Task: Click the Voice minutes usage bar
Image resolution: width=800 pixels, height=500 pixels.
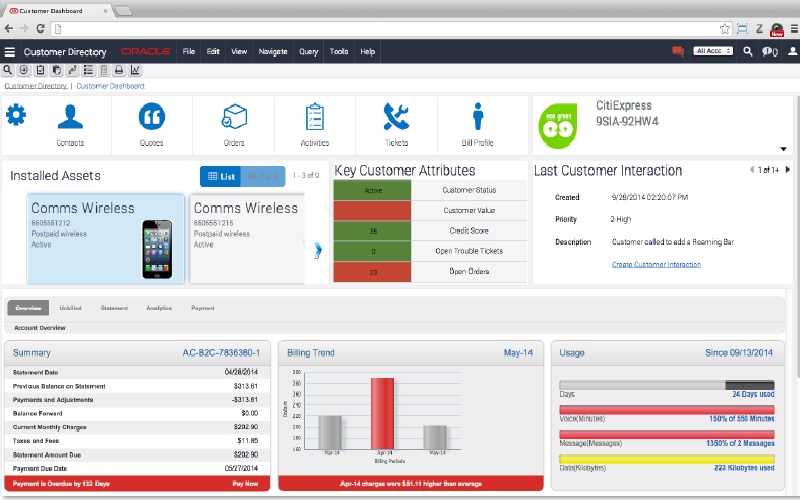Action: coord(667,410)
